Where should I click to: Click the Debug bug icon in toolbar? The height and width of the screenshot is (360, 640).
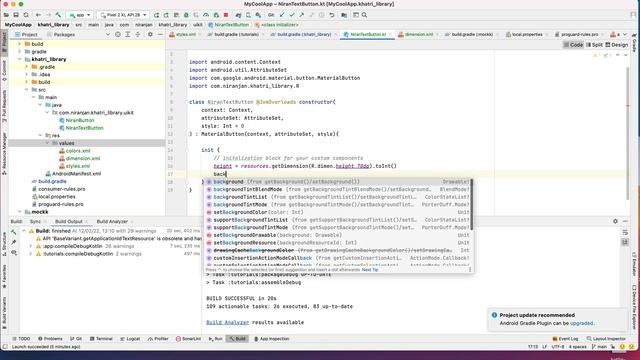[x=186, y=15]
